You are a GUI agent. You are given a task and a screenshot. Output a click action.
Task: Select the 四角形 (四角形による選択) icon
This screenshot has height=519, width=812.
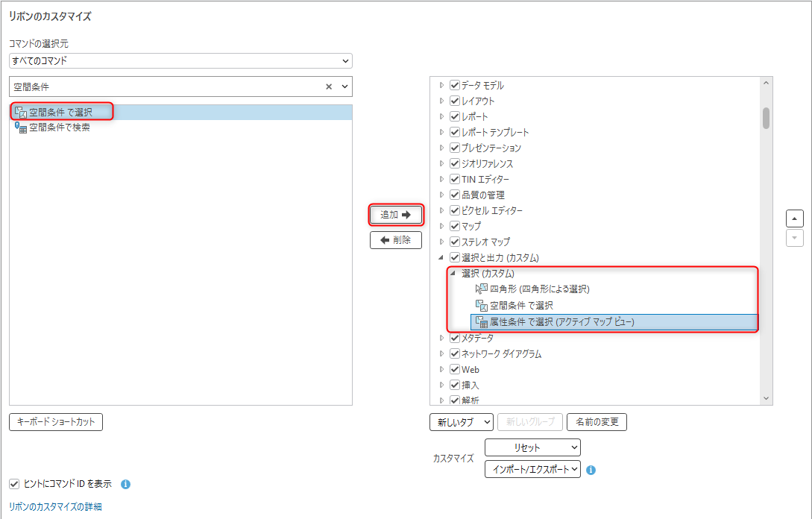coord(481,289)
